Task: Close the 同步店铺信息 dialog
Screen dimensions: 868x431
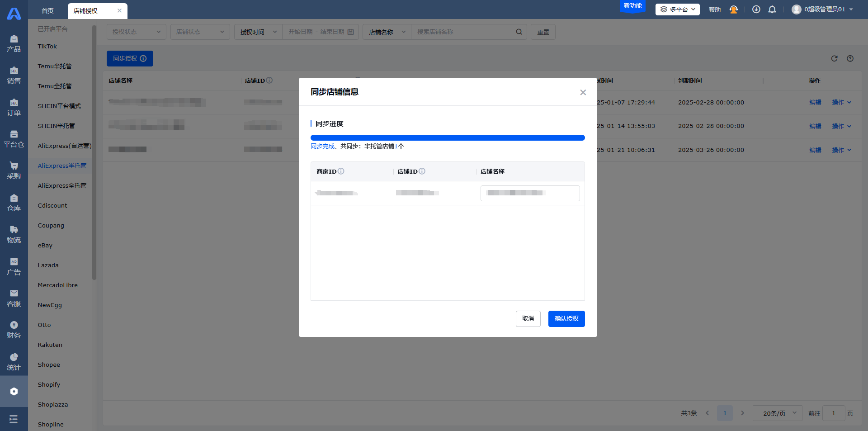Action: click(583, 92)
